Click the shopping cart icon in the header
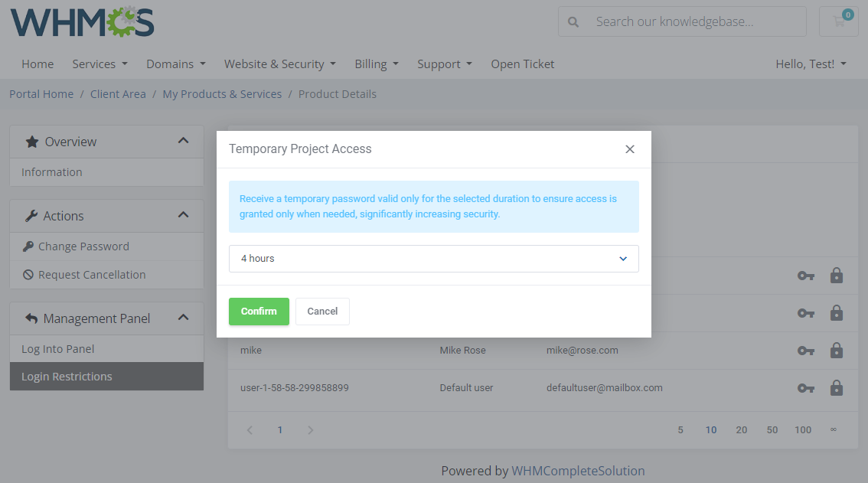Screen dimensions: 868x483 pos(838,21)
